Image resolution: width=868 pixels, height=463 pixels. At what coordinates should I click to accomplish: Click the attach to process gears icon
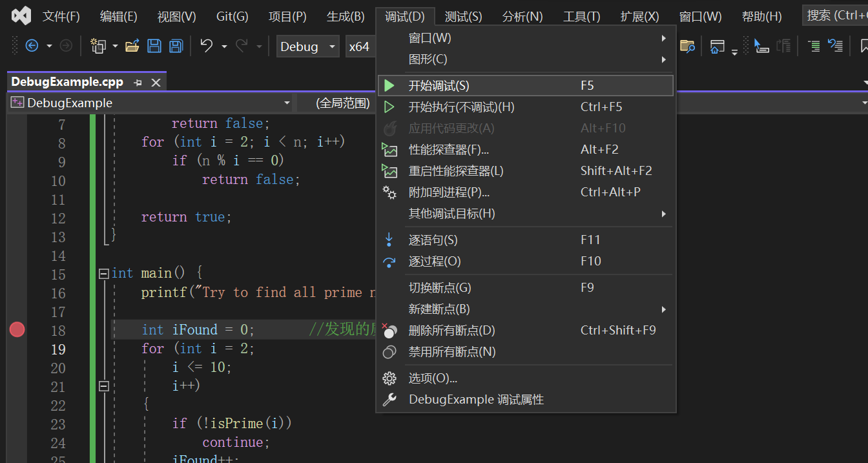[x=389, y=192]
